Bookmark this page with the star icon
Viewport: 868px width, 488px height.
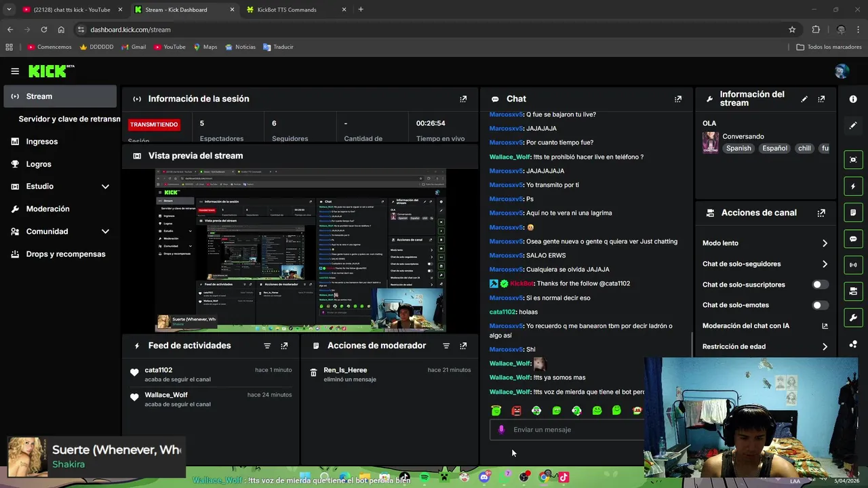coord(792,30)
